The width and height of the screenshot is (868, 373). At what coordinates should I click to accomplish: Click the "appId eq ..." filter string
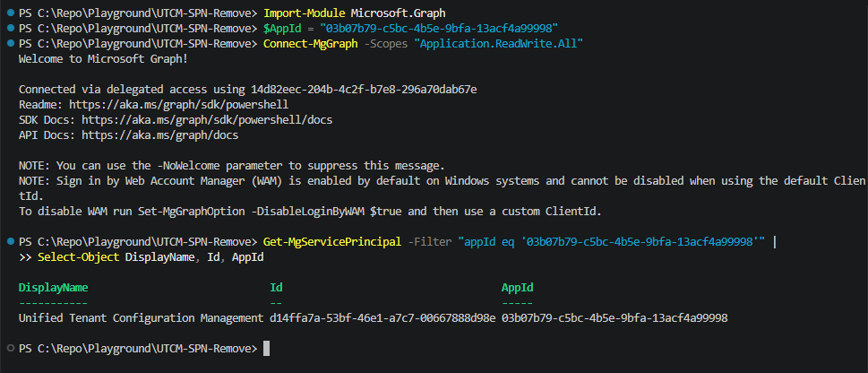click(611, 242)
